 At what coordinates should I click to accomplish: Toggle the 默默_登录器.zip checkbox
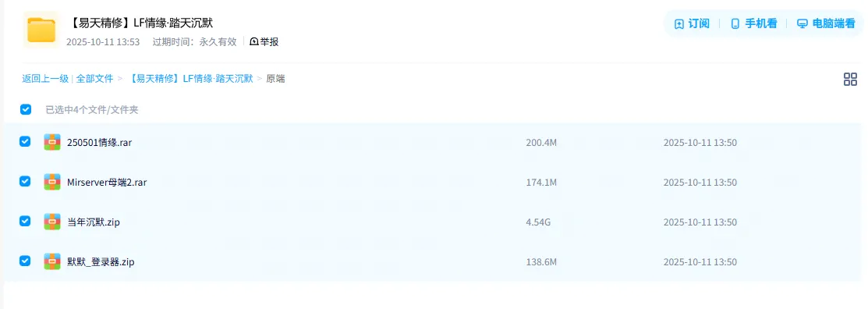coord(25,261)
